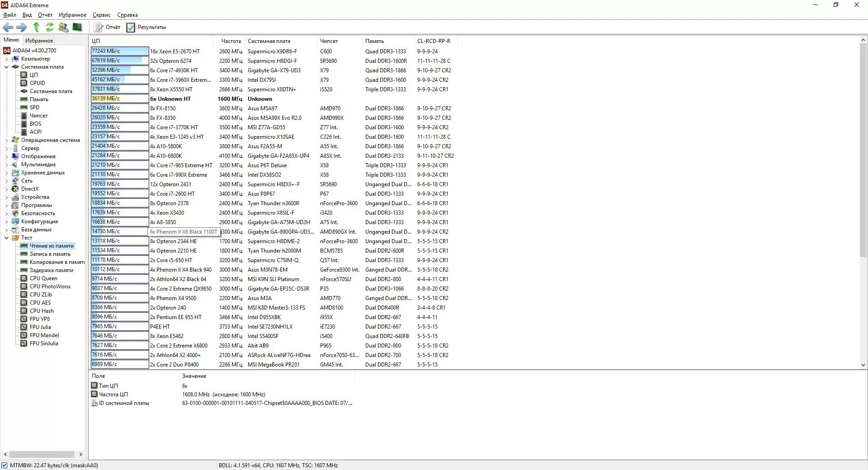Open the CPU PhotoWorxx benchmark
The width and height of the screenshot is (868, 470).
pyautogui.click(x=50, y=287)
